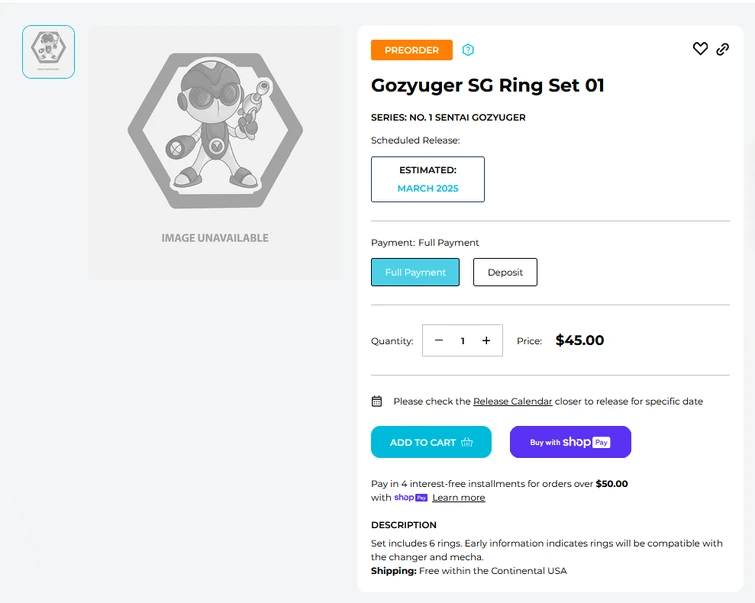Increase quantity with the plus button

486,341
